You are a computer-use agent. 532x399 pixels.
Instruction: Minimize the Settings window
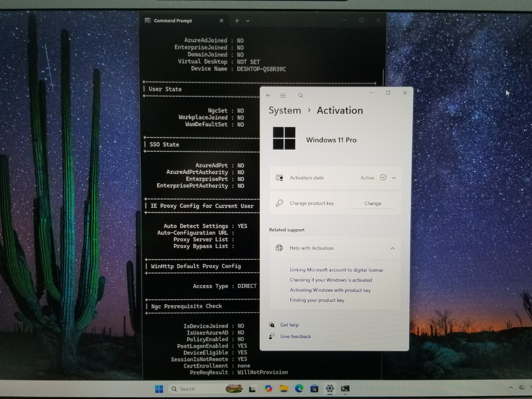coord(372,93)
